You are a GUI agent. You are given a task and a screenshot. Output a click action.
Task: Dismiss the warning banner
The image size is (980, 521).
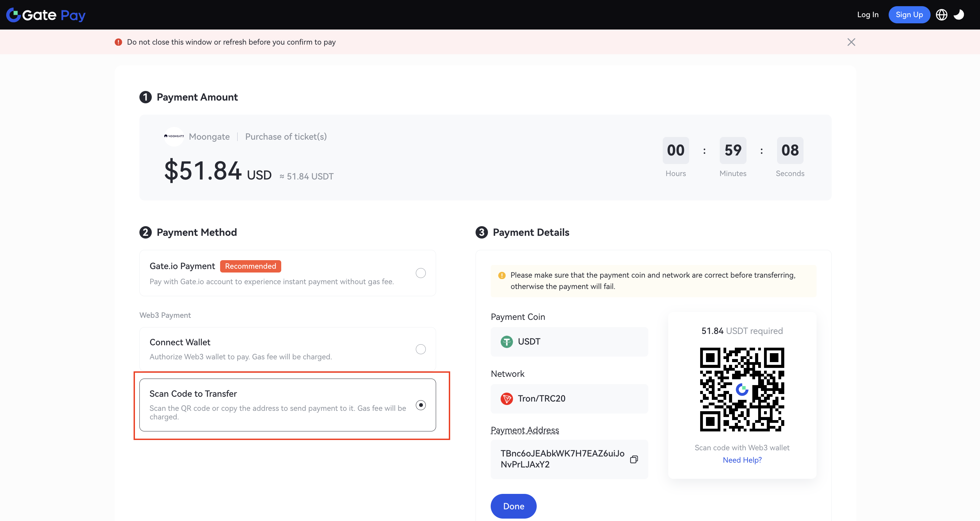coord(851,42)
